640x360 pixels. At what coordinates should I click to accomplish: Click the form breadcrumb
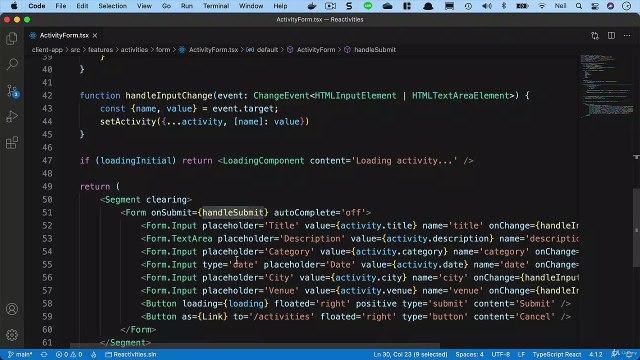[163, 50]
